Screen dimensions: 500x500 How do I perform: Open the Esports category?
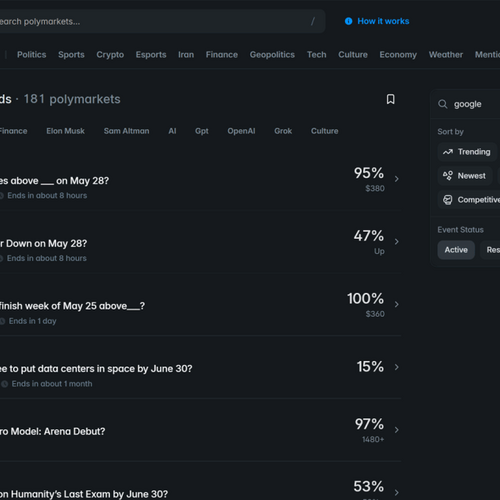coord(151,55)
